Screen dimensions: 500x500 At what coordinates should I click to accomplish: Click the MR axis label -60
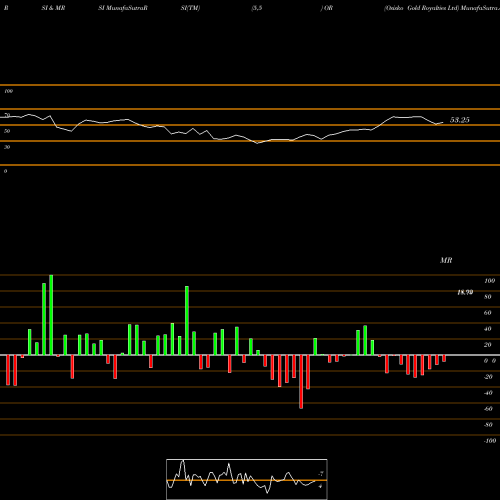[x=488, y=409]
